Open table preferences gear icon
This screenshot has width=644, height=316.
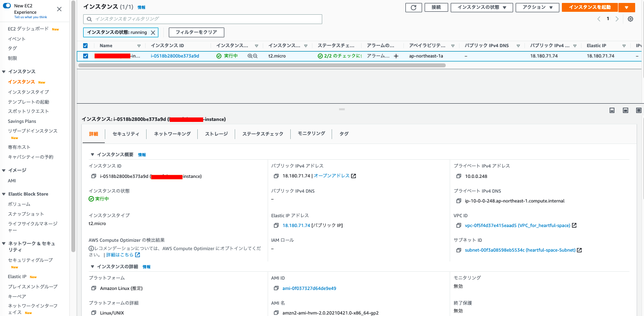point(630,19)
